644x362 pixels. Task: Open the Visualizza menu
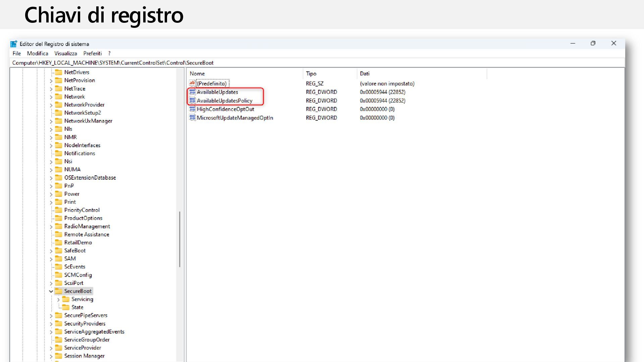(66, 53)
